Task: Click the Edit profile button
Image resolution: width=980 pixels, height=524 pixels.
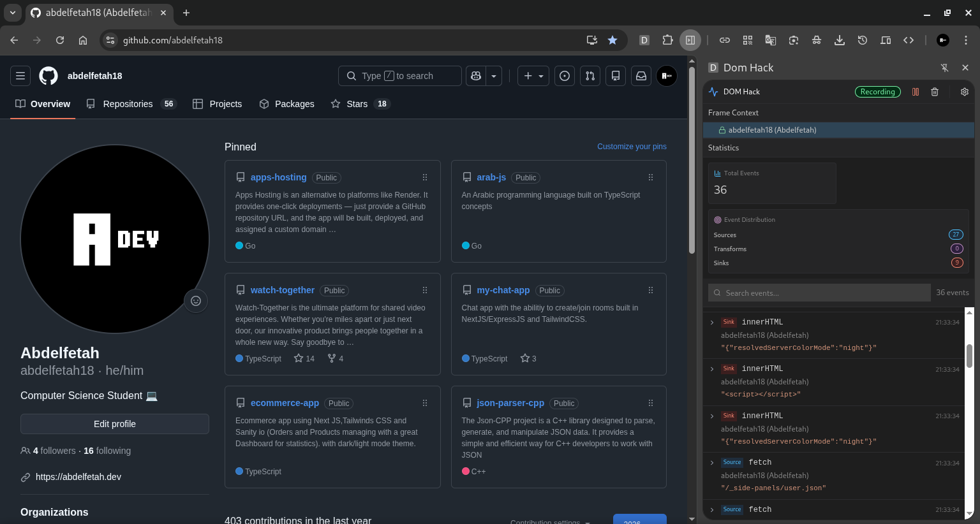Action: click(115, 424)
